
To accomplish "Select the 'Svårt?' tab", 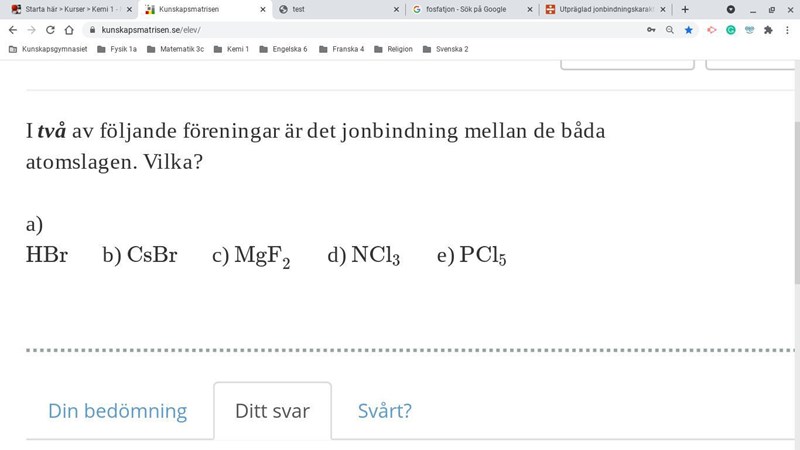I will click(385, 411).
